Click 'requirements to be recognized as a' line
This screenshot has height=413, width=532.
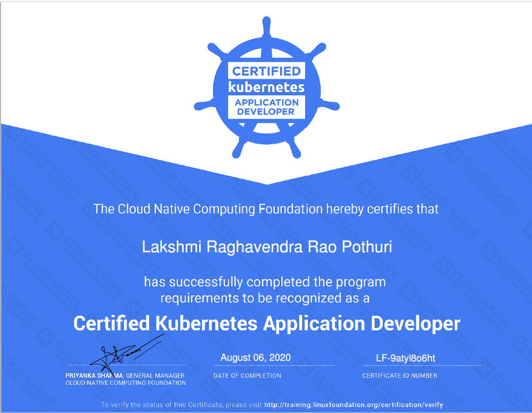pyautogui.click(x=265, y=298)
